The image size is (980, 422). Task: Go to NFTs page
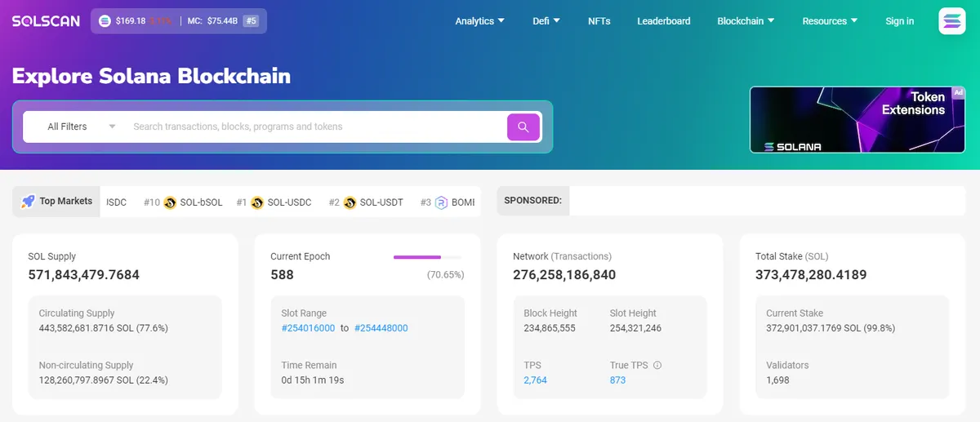[x=599, y=21]
